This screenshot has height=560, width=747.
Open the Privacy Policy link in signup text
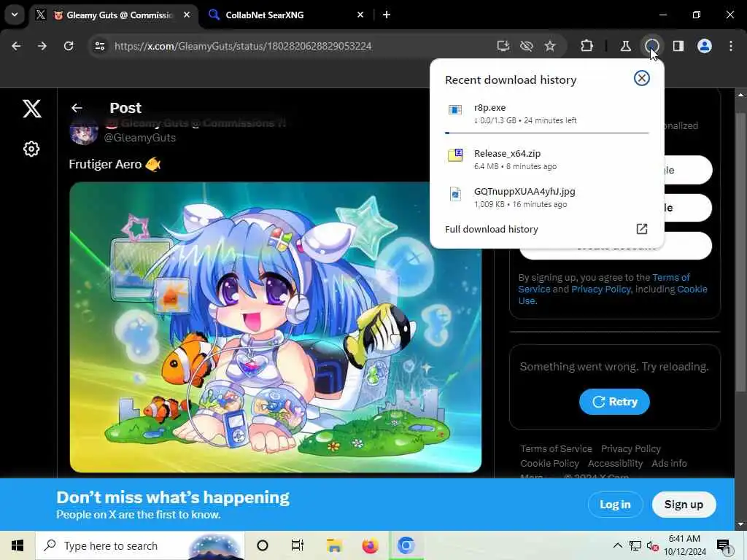tap(601, 289)
